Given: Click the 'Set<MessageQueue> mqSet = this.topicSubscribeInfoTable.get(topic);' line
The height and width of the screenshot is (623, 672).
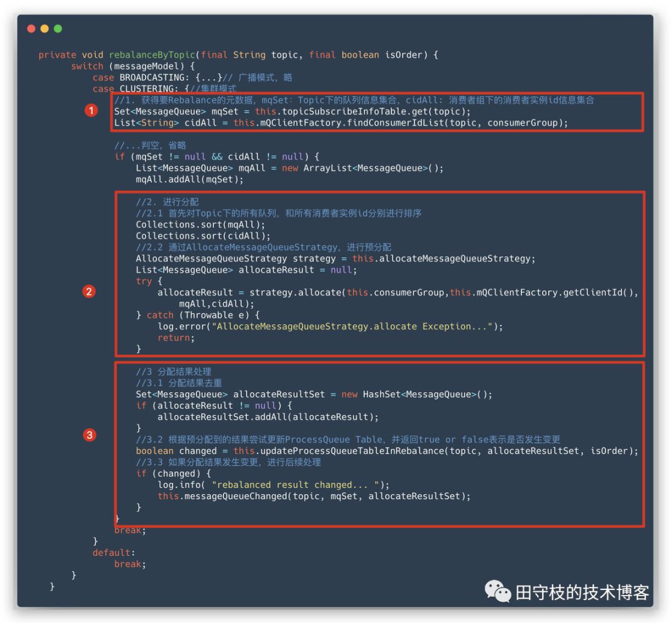Looking at the screenshot, I should point(292,111).
